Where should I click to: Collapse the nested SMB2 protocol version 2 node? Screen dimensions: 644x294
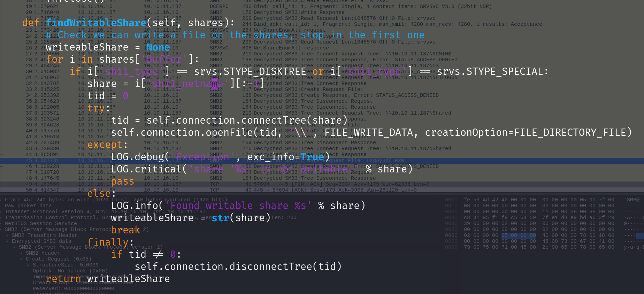(x=15, y=247)
